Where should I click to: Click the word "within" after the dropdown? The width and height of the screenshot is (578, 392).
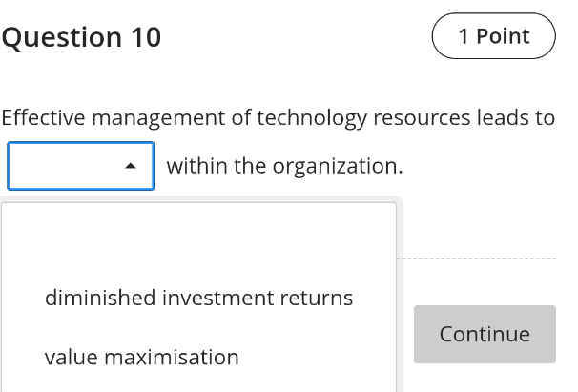tap(196, 166)
